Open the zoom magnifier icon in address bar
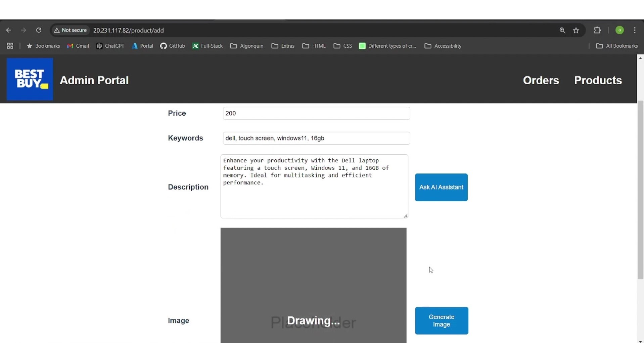Screen dimensions: 644x362 pyautogui.click(x=562, y=31)
